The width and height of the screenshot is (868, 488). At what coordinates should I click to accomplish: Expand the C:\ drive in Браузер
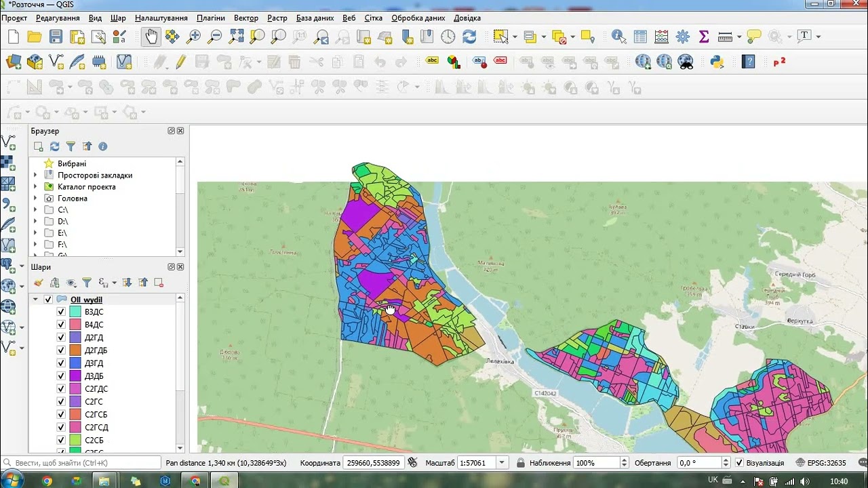coord(35,210)
